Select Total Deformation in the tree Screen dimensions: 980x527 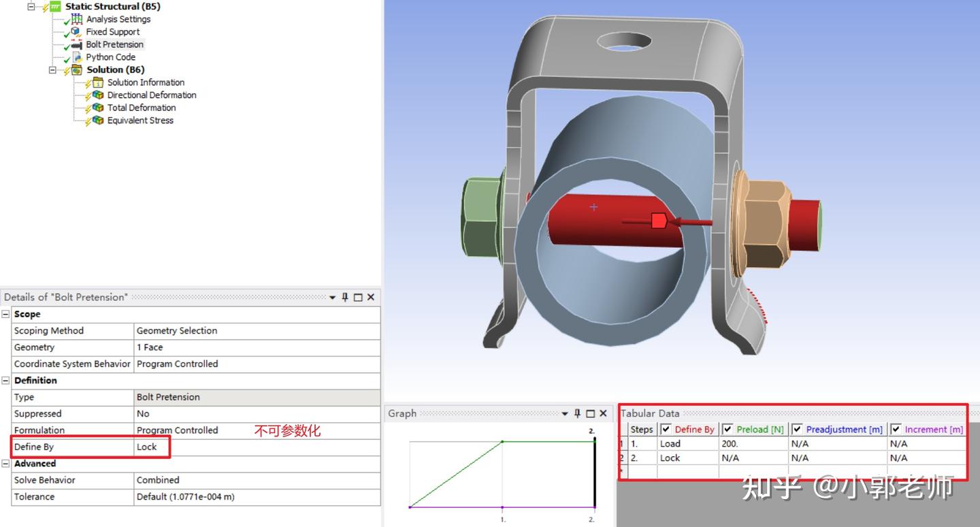click(142, 108)
